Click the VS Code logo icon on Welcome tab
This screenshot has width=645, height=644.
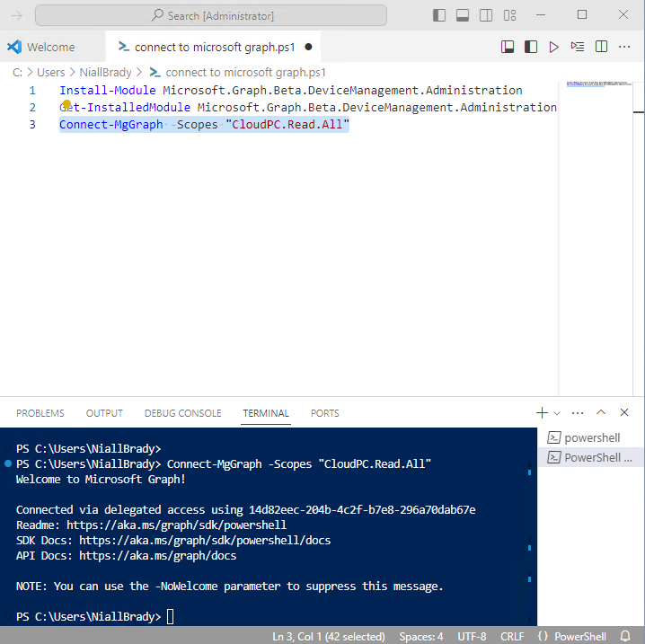(x=14, y=47)
